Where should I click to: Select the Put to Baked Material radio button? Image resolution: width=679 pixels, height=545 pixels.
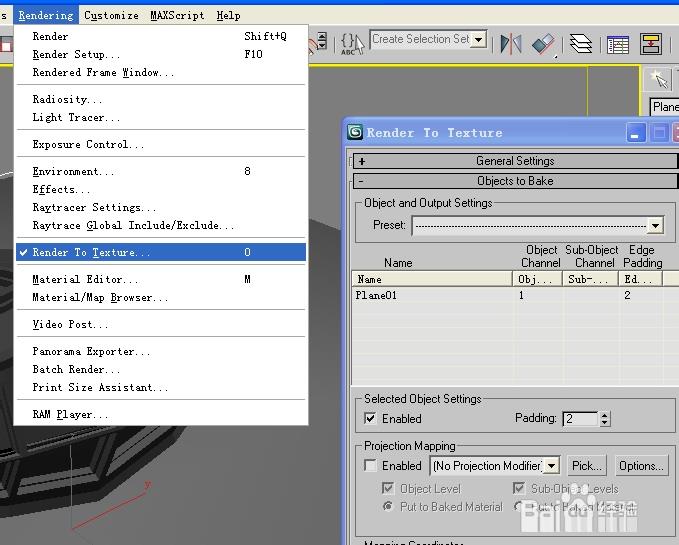coord(388,506)
